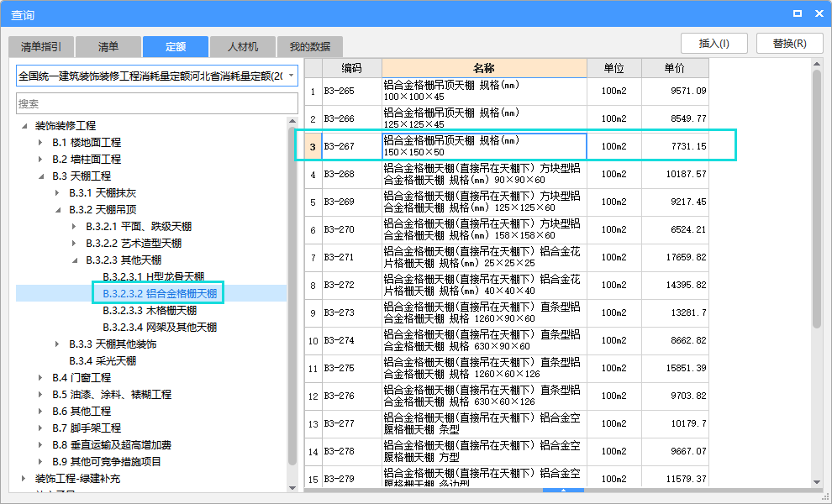Click the bottom panel expand arrow handle
The width and height of the screenshot is (832, 504).
coord(564,491)
